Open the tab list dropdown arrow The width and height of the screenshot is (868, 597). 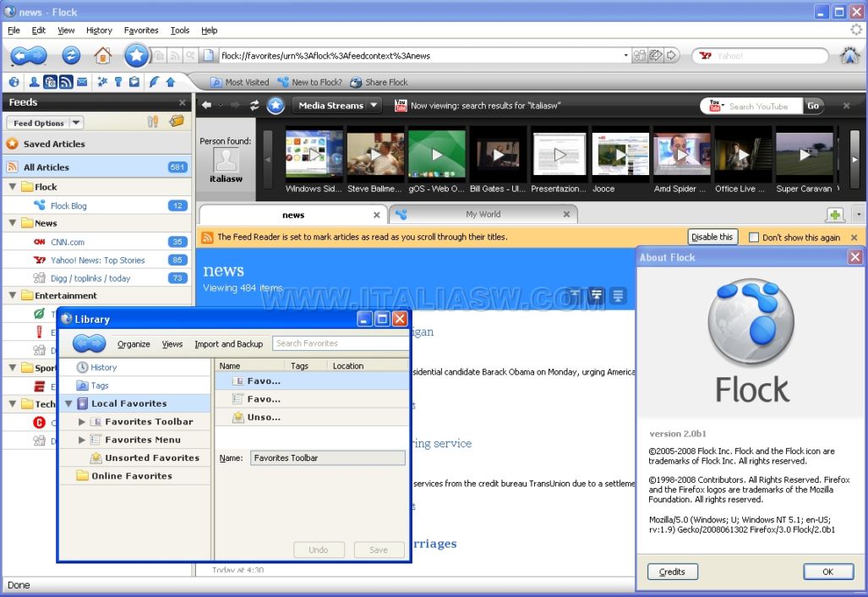click(x=859, y=214)
